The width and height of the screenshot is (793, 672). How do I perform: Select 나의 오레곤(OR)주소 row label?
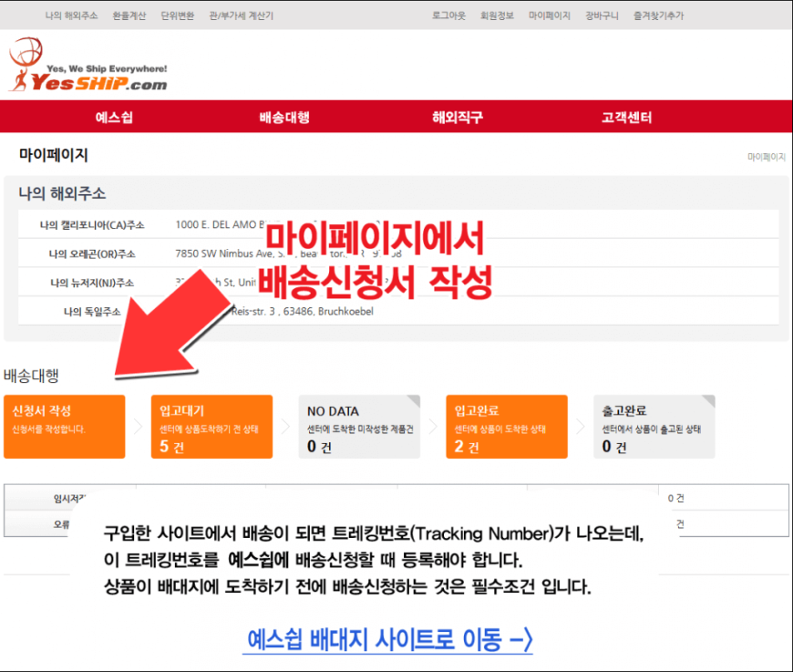[x=92, y=253]
